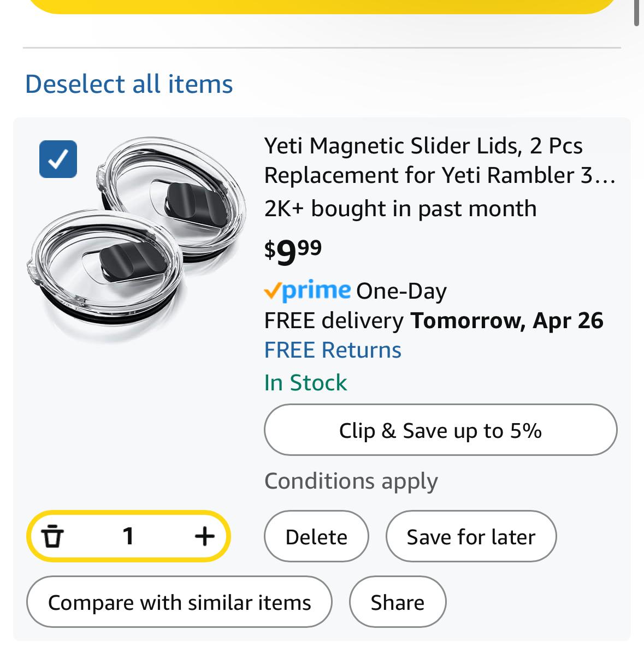Select the quantity value 1
The height and width of the screenshot is (653, 644).
128,536
